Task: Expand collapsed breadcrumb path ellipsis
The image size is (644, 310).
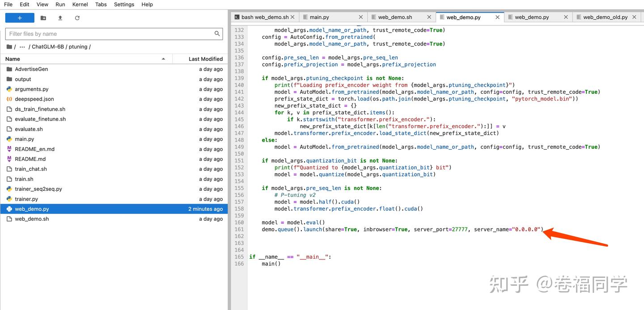Action: click(x=22, y=47)
